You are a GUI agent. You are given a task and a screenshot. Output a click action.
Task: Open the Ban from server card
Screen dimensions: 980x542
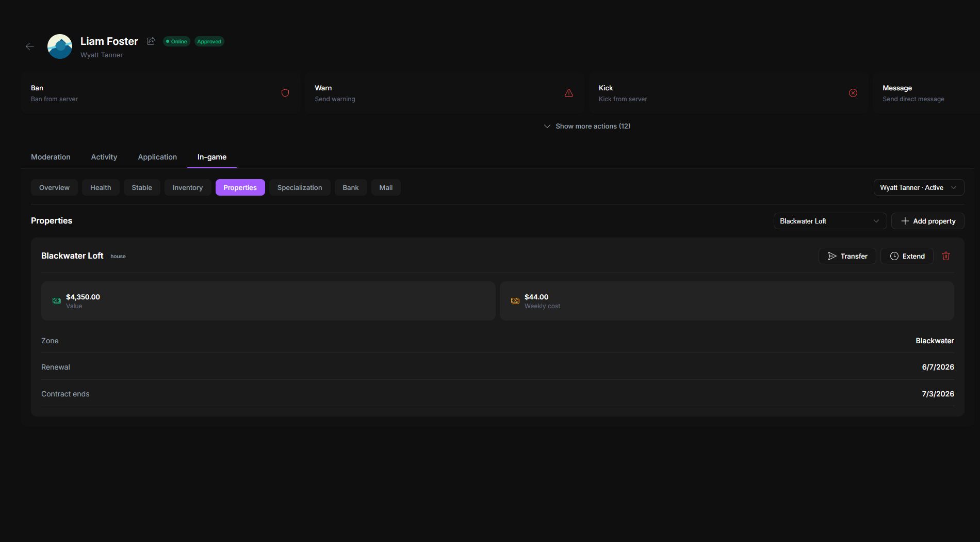pyautogui.click(x=160, y=93)
